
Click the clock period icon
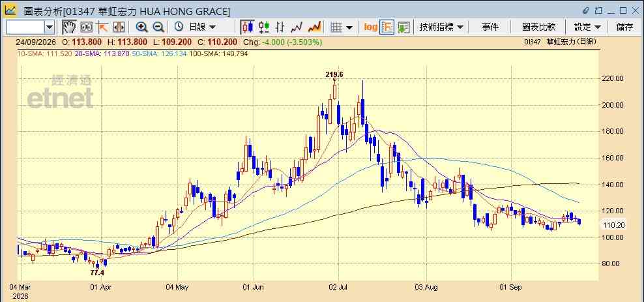(179, 27)
